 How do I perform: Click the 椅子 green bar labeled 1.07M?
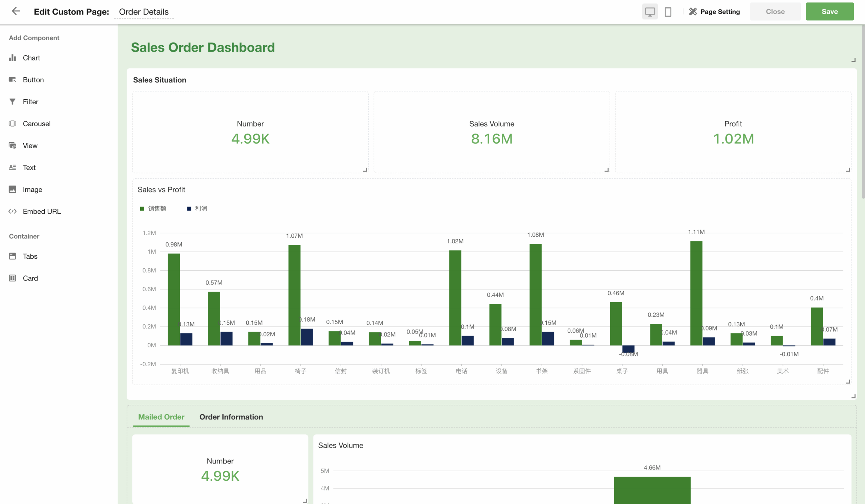point(294,295)
